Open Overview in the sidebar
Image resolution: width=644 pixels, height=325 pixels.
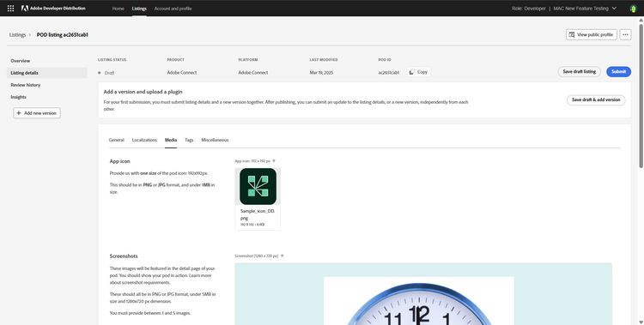click(20, 61)
